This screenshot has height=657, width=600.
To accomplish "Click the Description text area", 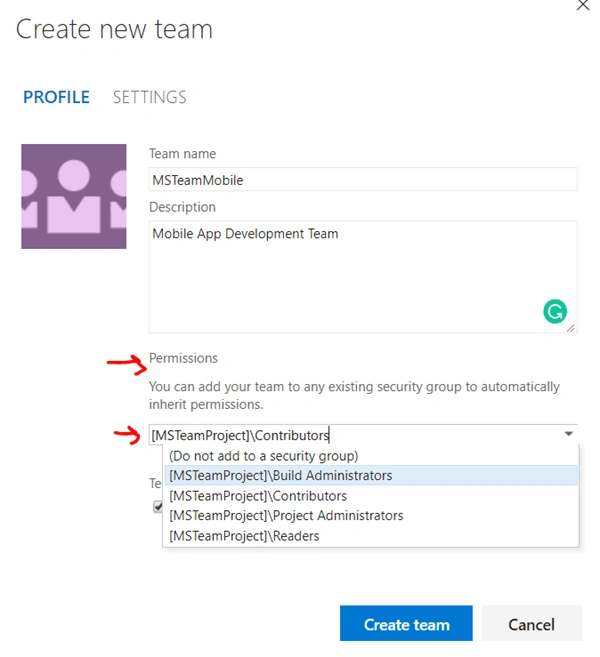I will 363,277.
